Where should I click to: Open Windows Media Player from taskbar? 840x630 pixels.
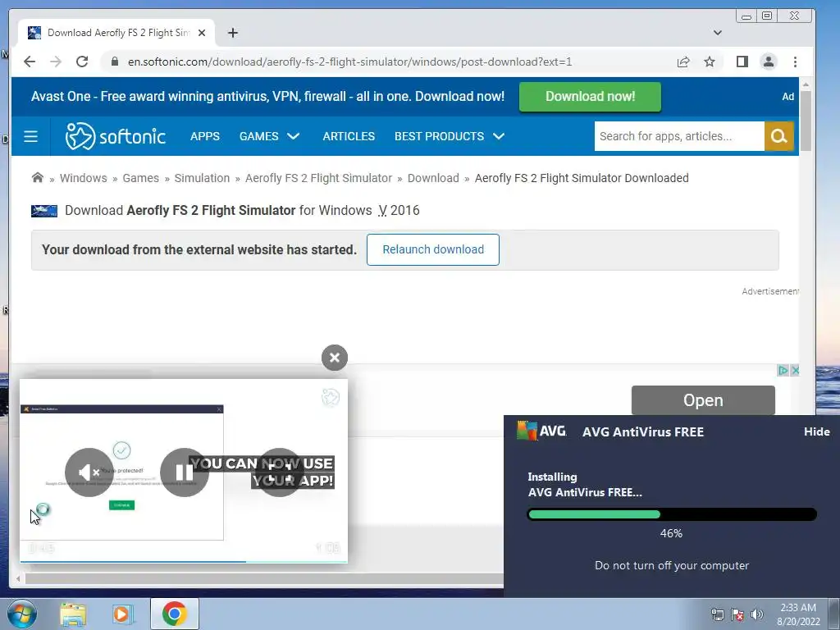[x=123, y=614]
